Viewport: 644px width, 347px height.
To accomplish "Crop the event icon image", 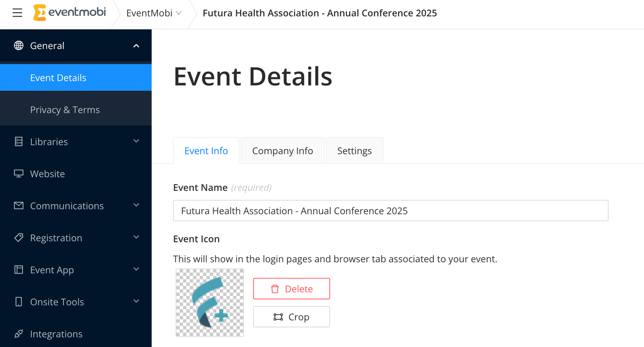I will pyautogui.click(x=291, y=316).
